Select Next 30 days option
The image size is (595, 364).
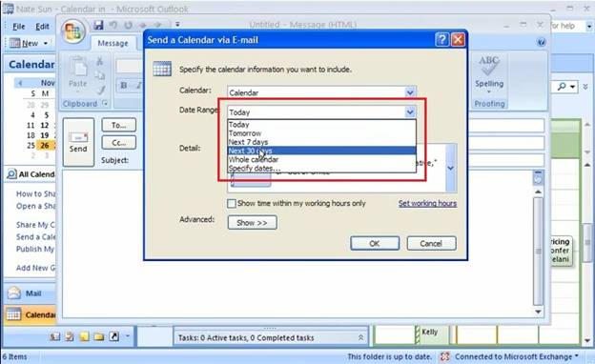pos(321,151)
